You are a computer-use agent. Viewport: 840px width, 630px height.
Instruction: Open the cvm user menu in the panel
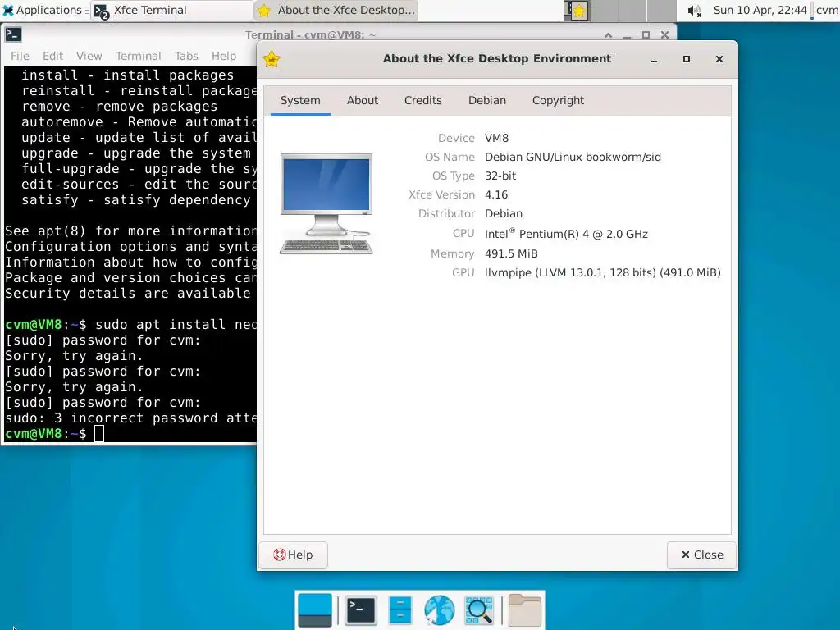827,10
